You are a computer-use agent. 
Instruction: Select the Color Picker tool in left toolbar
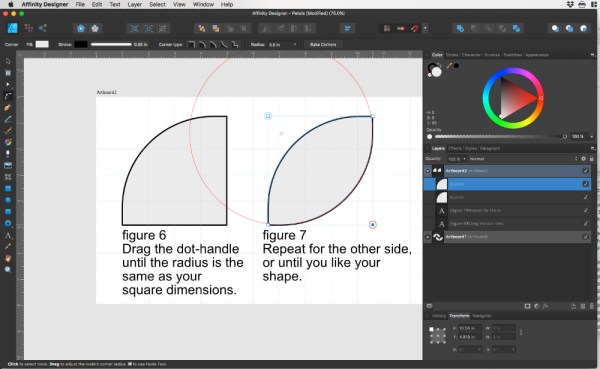(8, 247)
